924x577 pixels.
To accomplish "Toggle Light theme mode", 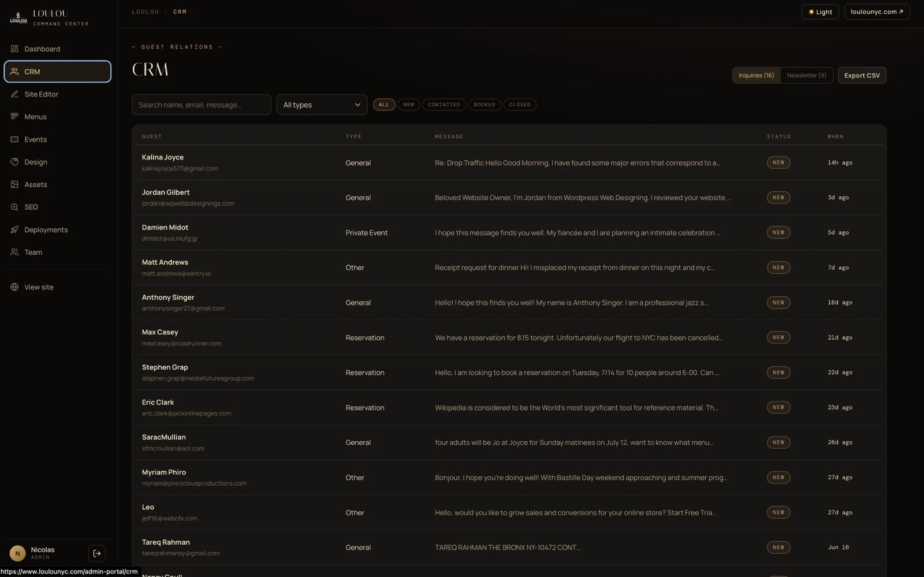I will [820, 12].
